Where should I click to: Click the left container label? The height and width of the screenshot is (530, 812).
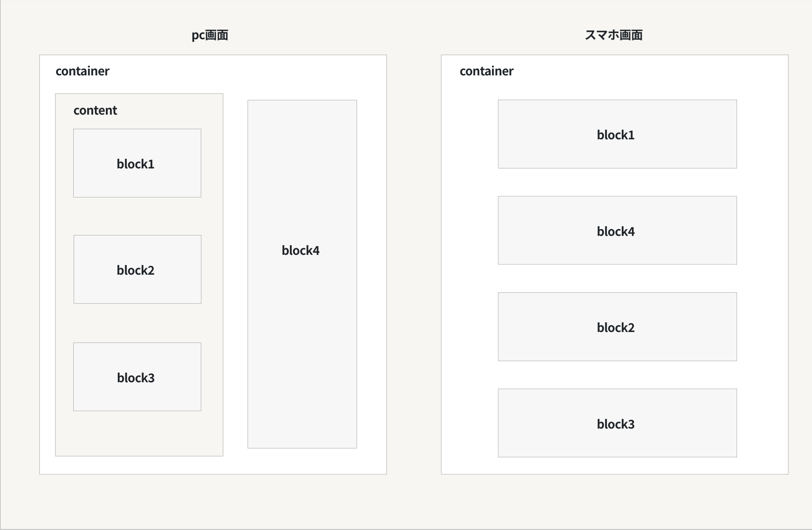coord(83,71)
